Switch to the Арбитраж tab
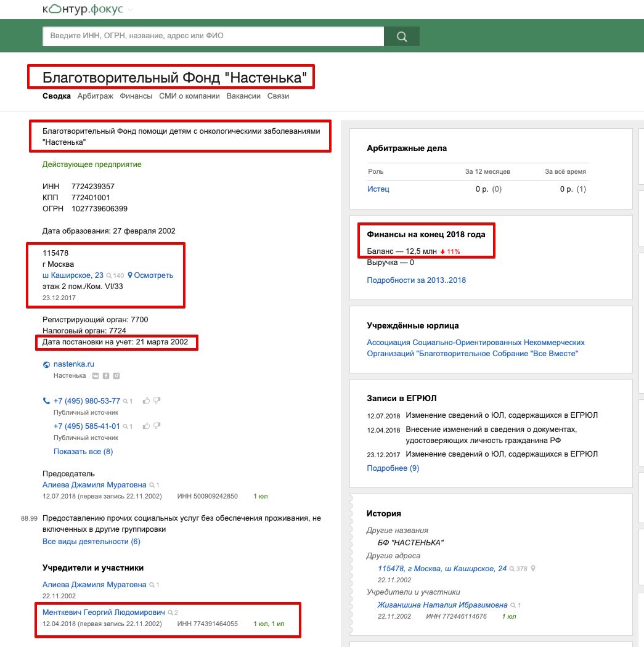 95,96
